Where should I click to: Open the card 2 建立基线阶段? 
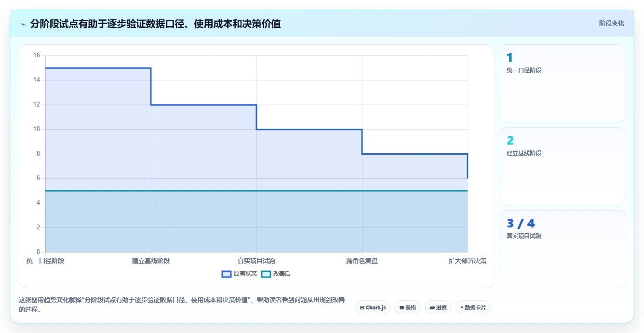563,166
